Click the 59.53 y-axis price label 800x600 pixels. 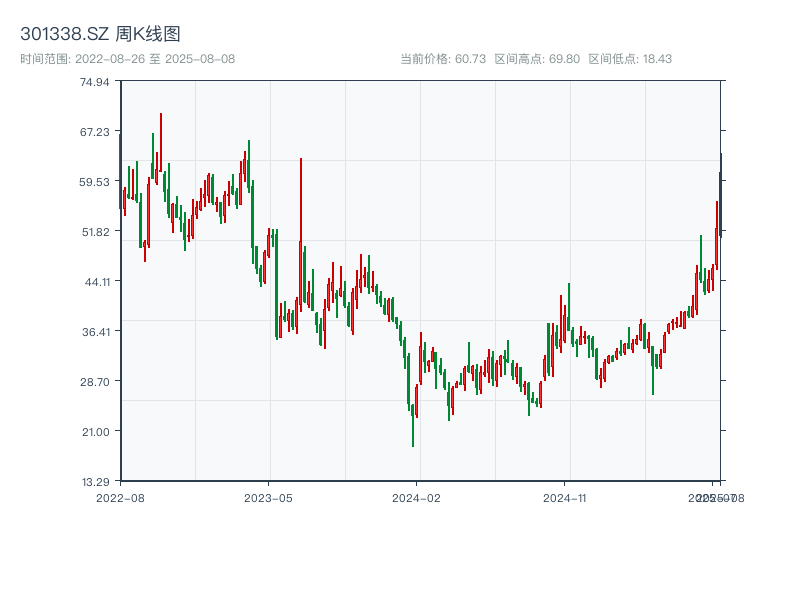point(95,182)
